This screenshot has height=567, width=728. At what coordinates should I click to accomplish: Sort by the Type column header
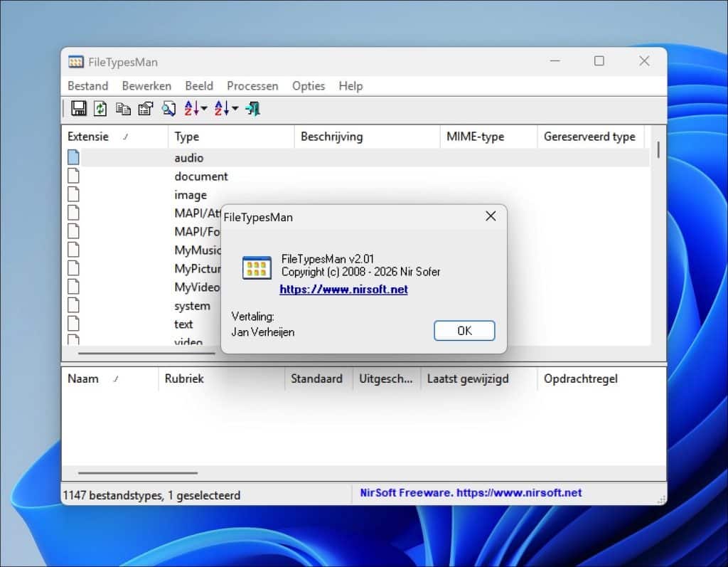tap(231, 137)
